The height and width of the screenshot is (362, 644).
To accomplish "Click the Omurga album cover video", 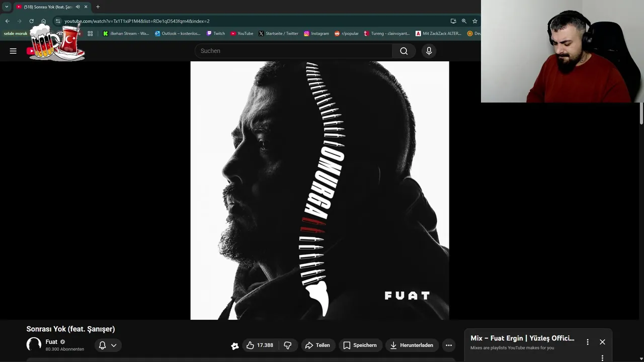I will (319, 191).
